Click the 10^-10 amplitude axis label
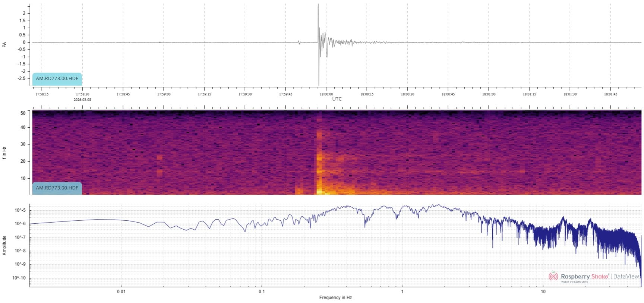The image size is (644, 303). coord(19,278)
